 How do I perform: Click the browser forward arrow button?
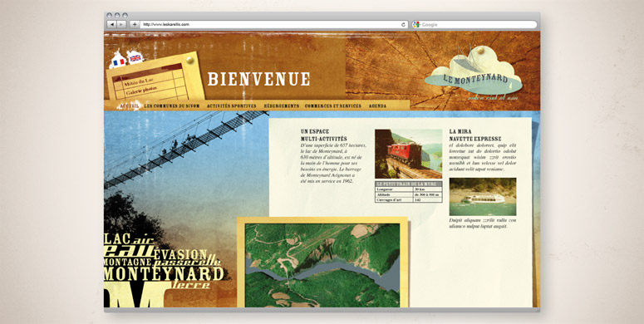point(121,25)
